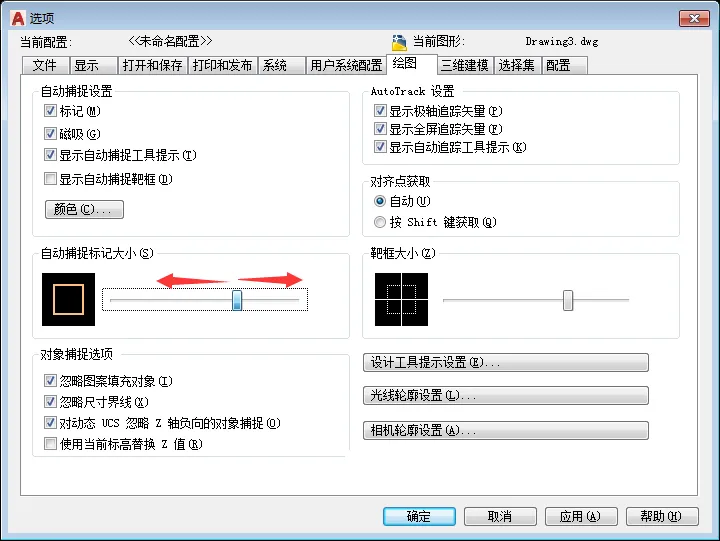Select 按 Shift 键获取(Q) radio button
This screenshot has width=720, height=541.
click(380, 222)
